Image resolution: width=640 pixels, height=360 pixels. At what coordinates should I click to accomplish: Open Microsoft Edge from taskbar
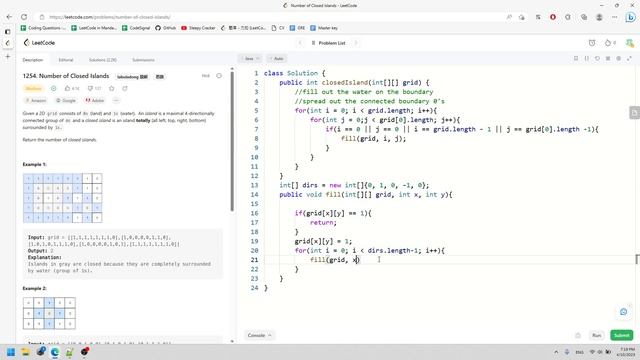55,352
